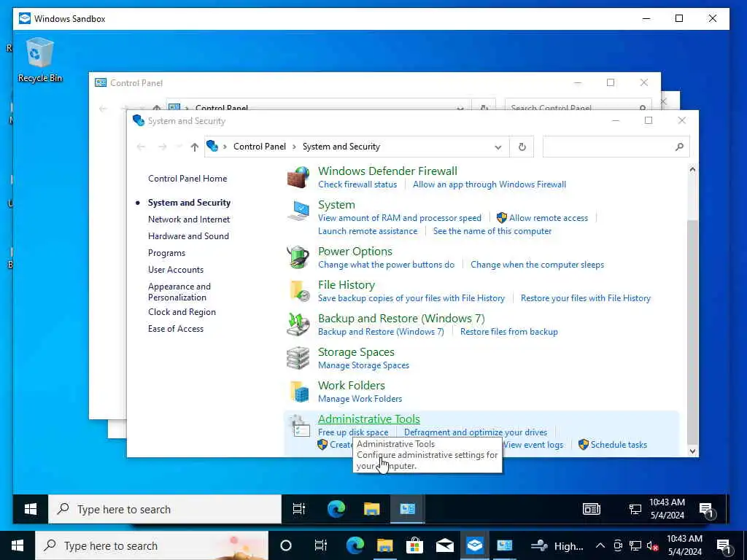This screenshot has height=560, width=747.
Task: Open the Administrative Tools heading link
Action: click(x=368, y=419)
